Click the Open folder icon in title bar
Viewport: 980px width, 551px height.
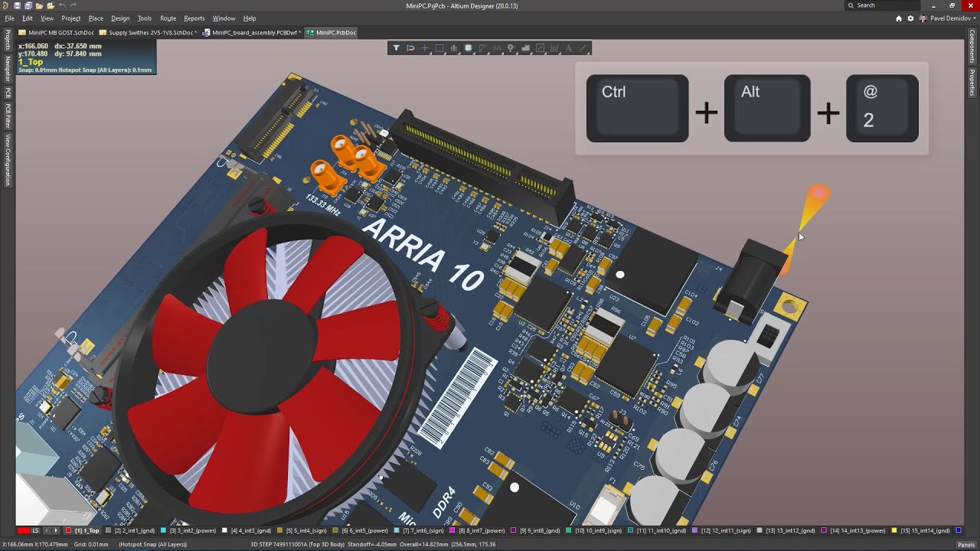pyautogui.click(x=40, y=5)
